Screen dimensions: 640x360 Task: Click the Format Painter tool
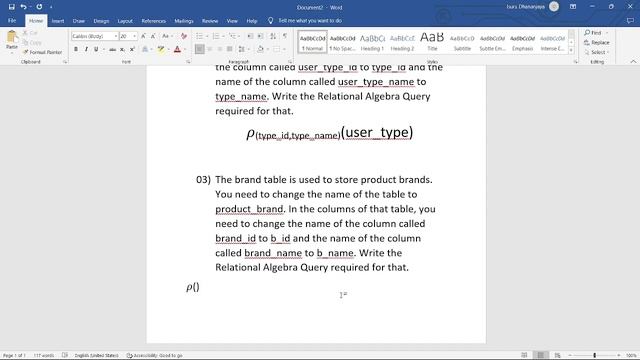pos(42,52)
